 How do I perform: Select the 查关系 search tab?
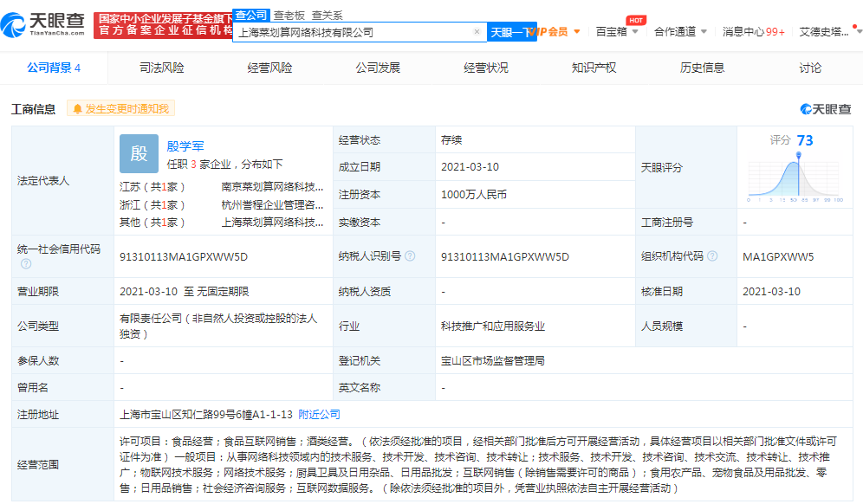tap(327, 16)
